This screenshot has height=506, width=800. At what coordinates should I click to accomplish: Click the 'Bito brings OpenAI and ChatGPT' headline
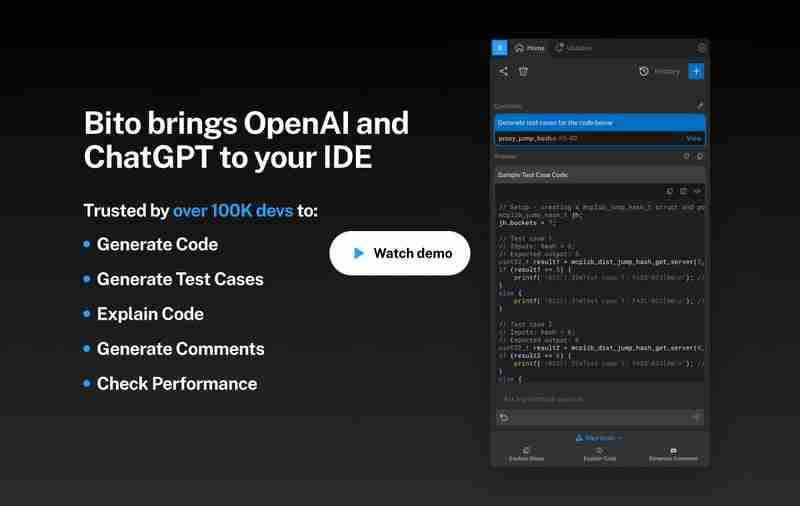coord(246,140)
